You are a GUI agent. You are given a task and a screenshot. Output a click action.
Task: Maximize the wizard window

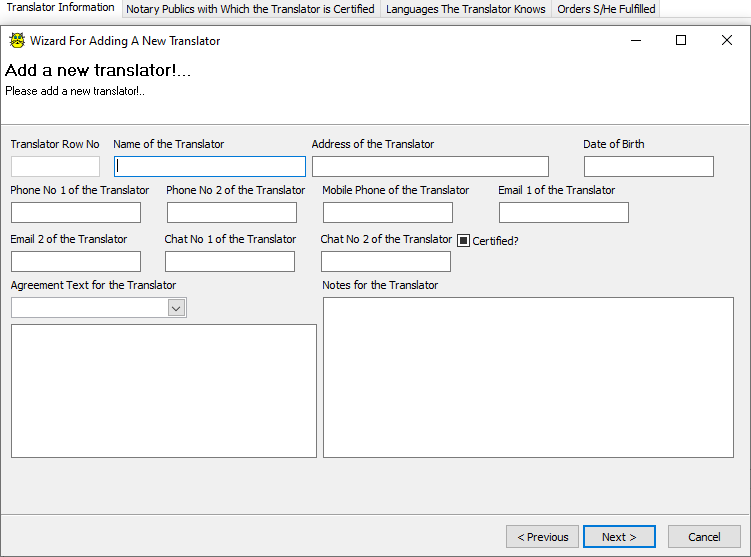(x=681, y=41)
